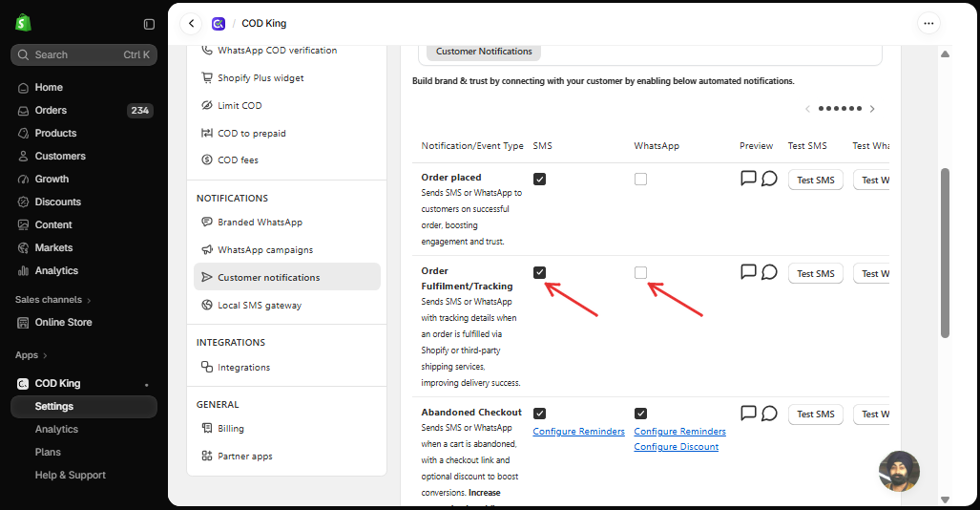The width and height of the screenshot is (980, 510).
Task: Uncheck SMS for Order placed
Action: click(539, 179)
